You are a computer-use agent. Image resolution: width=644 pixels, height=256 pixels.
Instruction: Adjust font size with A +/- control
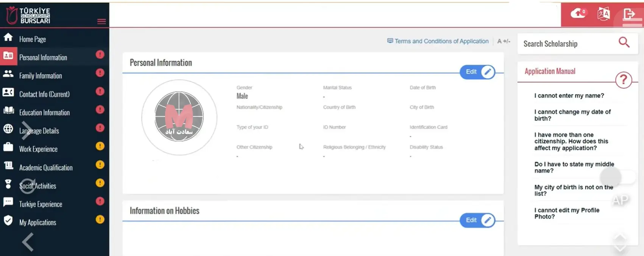click(x=504, y=41)
